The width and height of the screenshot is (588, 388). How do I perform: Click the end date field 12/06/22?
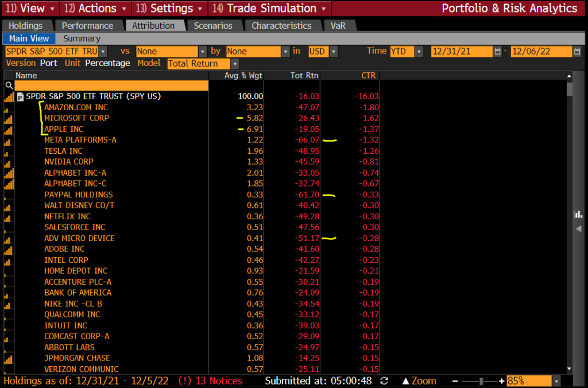point(541,51)
